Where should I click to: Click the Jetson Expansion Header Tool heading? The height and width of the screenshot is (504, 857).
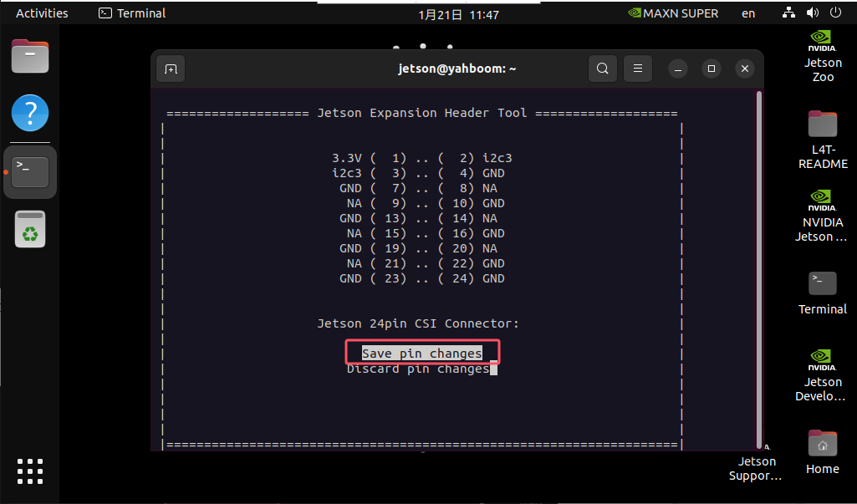click(422, 113)
